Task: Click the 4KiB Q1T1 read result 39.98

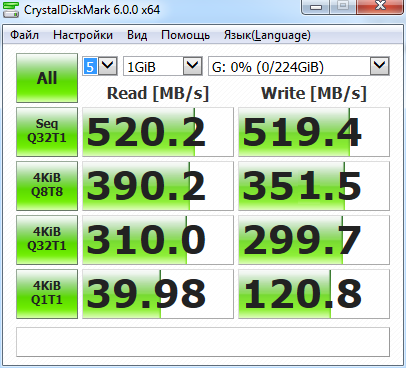Action: pos(158,294)
